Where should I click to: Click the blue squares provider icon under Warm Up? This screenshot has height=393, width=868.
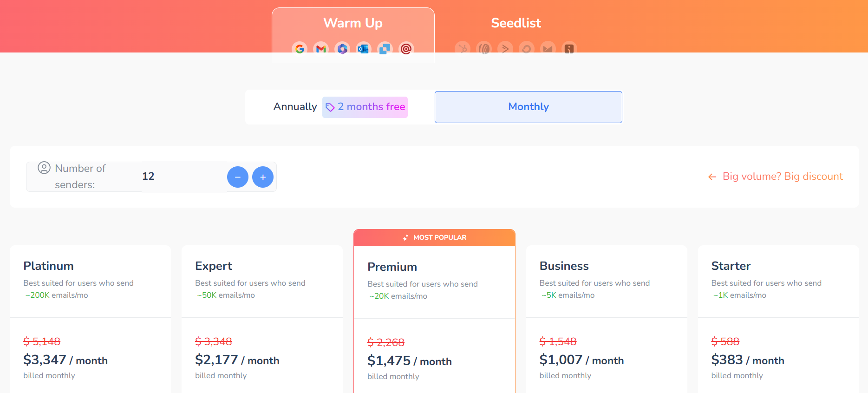click(x=384, y=49)
